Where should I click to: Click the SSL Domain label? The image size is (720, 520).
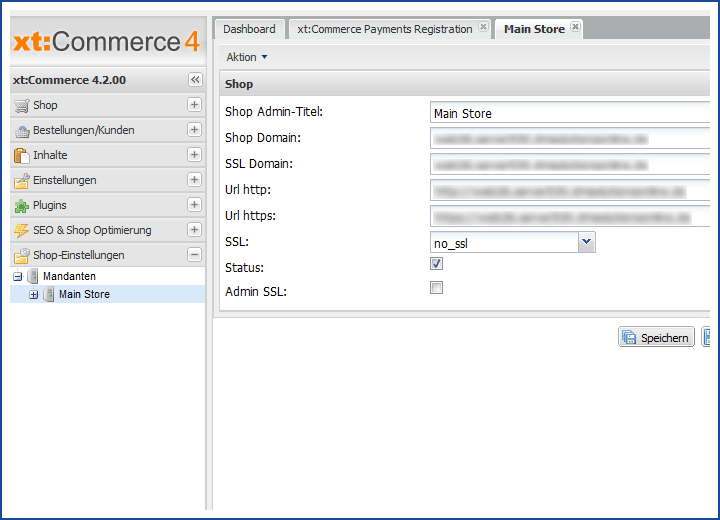coord(259,164)
